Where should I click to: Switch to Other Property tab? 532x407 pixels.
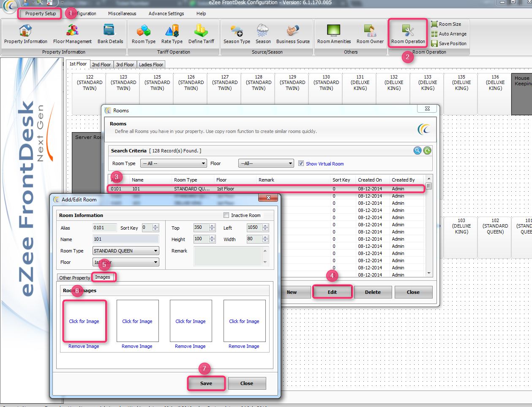click(74, 278)
